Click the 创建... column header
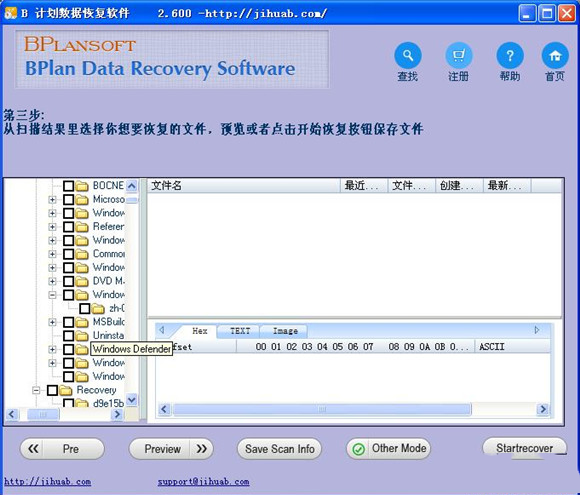 [460, 186]
